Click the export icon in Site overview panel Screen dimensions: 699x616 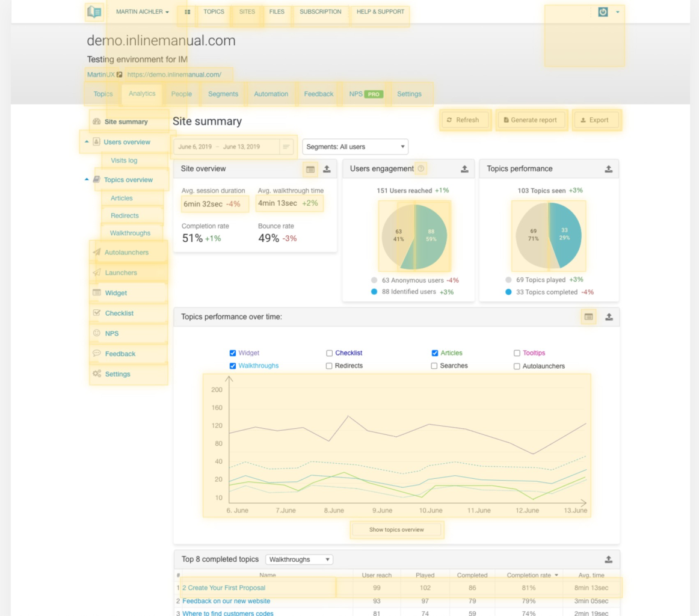327,169
